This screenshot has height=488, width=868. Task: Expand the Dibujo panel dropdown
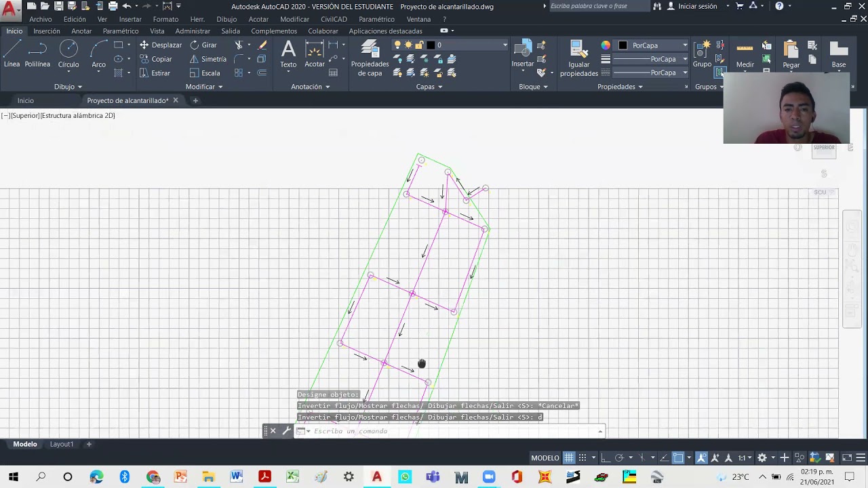68,87
